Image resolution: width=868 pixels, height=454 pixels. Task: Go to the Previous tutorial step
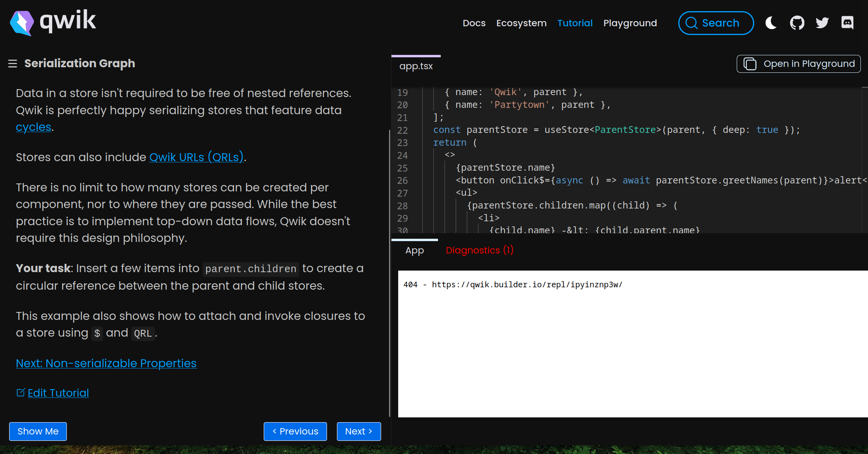[x=295, y=431]
